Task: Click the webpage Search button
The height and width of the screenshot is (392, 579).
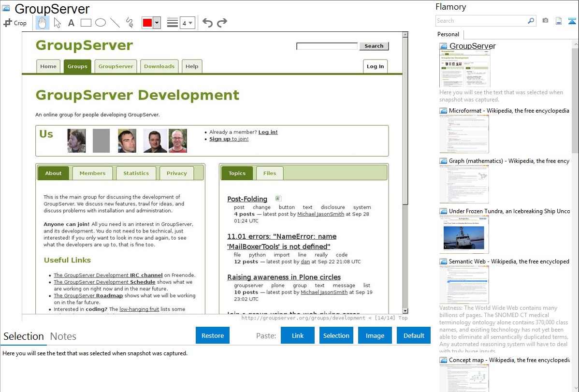Action: 374,46
